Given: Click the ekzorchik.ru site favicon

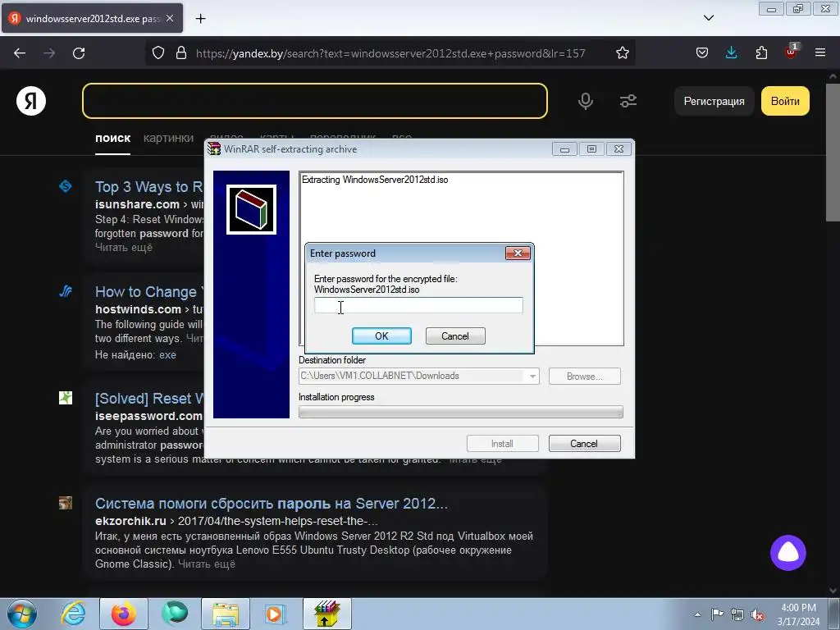Looking at the screenshot, I should point(66,503).
